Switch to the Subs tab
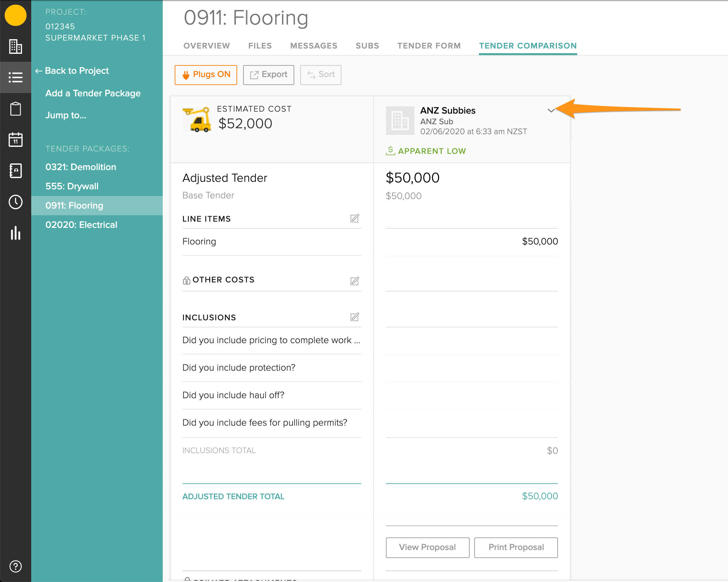Image resolution: width=728 pixels, height=582 pixels. [367, 46]
